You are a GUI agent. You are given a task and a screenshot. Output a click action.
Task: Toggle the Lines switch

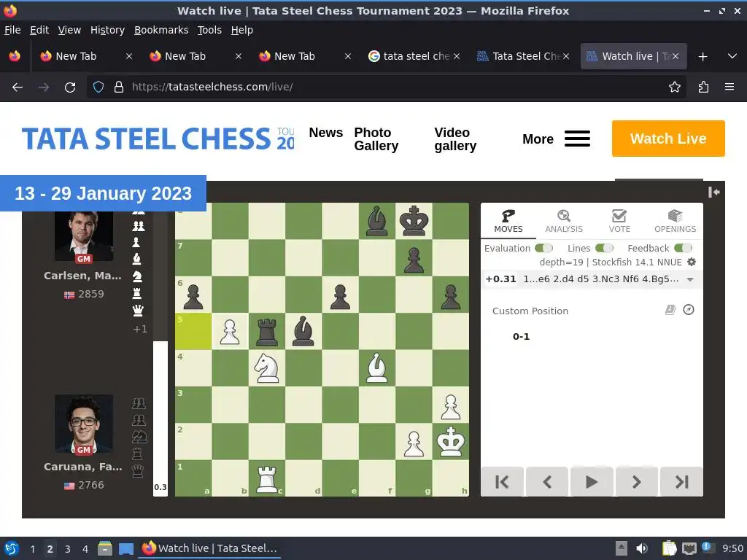click(x=604, y=248)
